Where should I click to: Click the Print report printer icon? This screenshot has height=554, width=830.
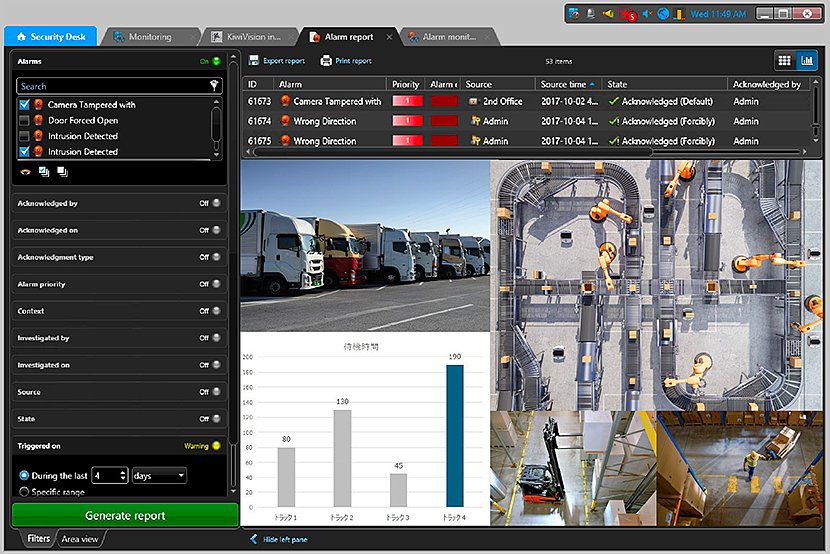[326, 61]
